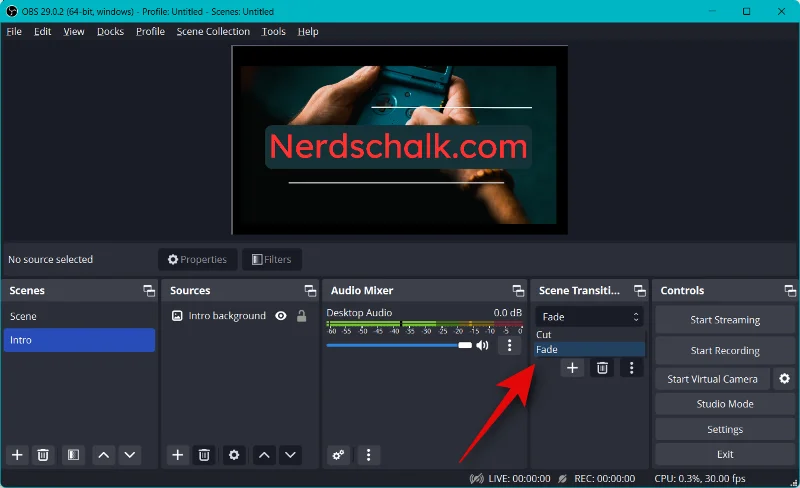Click the CPU: 0.3%, 30.00 fps status
Screen dimensions: 800x488
point(700,479)
